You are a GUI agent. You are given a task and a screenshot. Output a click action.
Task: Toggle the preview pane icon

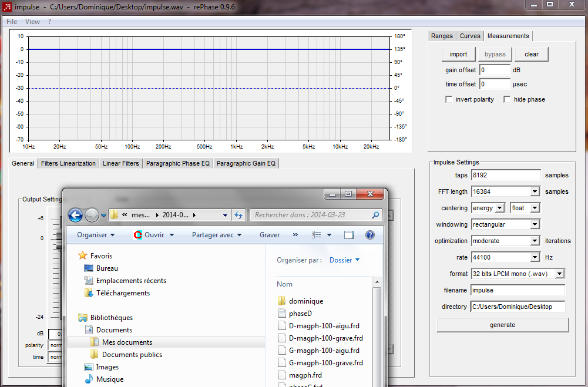pyautogui.click(x=349, y=235)
